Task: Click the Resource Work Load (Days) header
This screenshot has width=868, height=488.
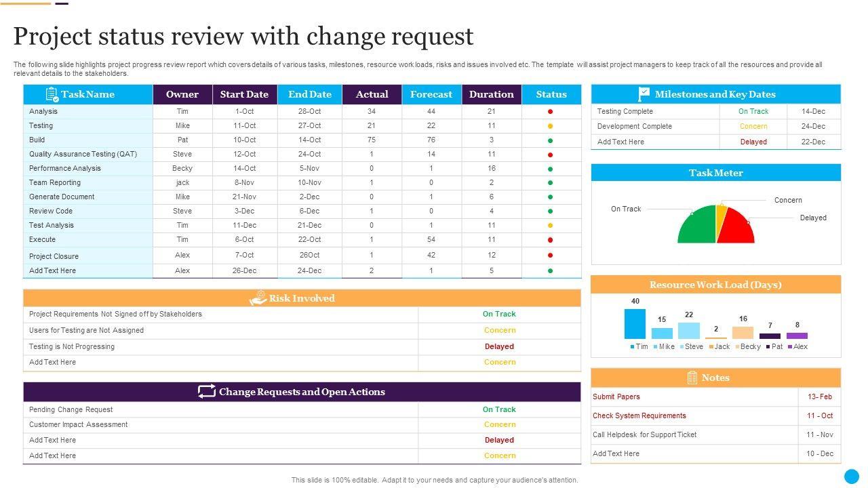Action: [x=716, y=285]
